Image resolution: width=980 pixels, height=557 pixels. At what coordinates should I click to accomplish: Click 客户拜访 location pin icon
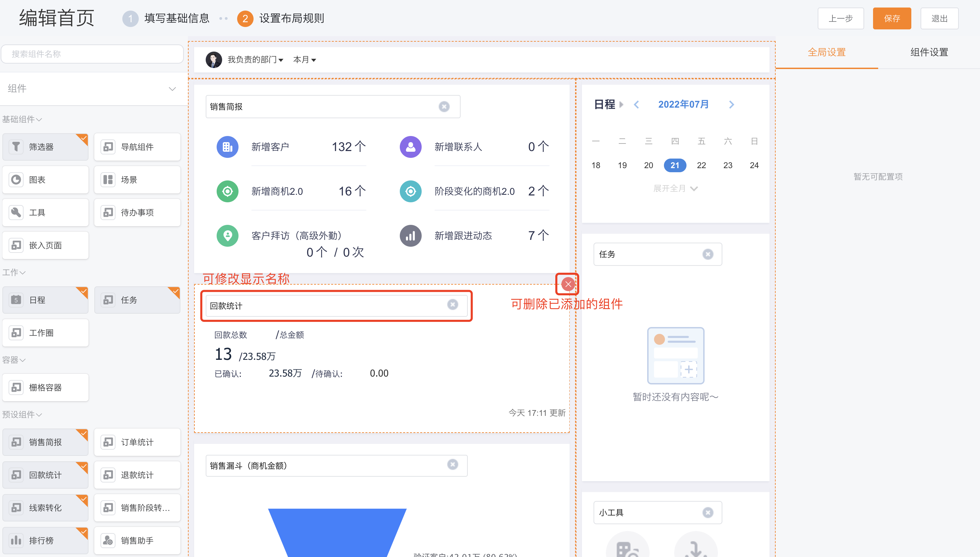[x=228, y=236]
